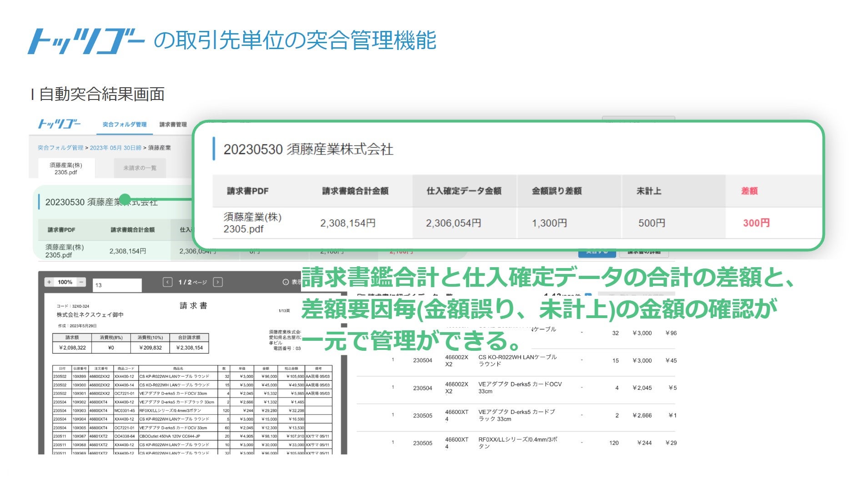Viewport: 868px width, 488px height.
Task: Click the ¥107,910 tax-included amount in the PDF
Action: (x=295, y=436)
